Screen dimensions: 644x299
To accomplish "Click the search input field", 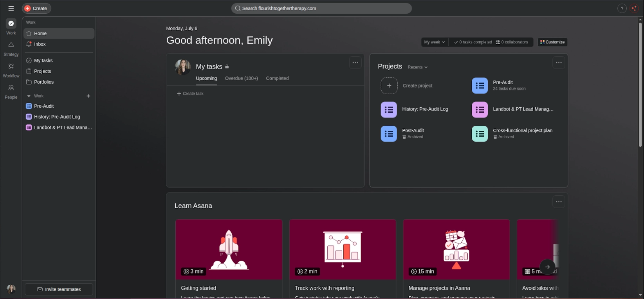I will click(x=321, y=8).
